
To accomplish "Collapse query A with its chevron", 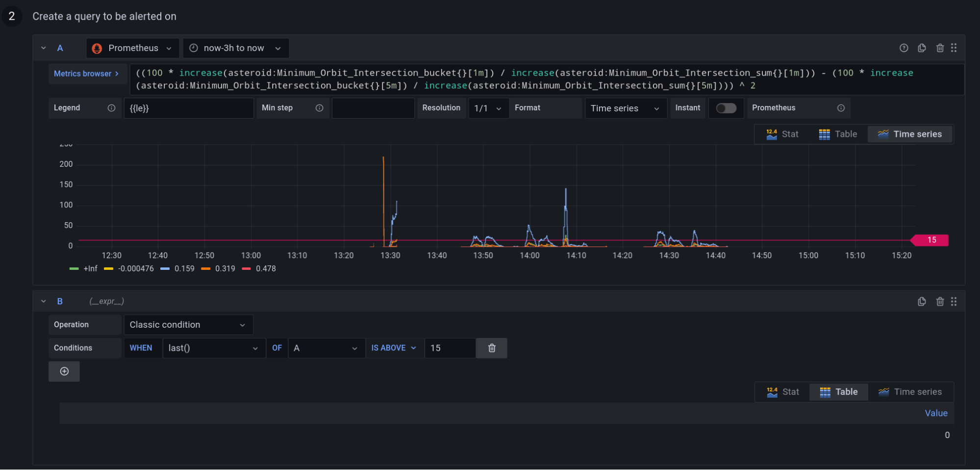I will 43,48.
